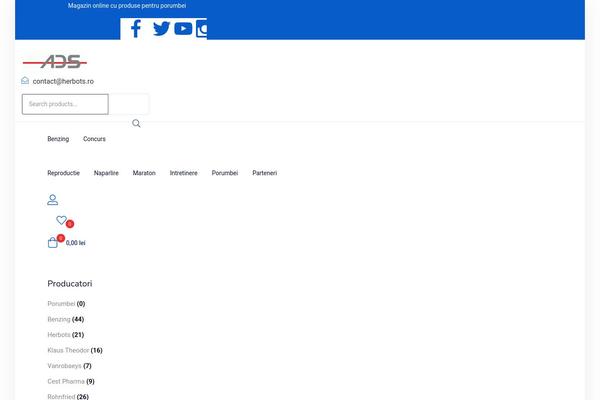Click the contact@herbots.ro email link
600x400 pixels.
[63, 81]
